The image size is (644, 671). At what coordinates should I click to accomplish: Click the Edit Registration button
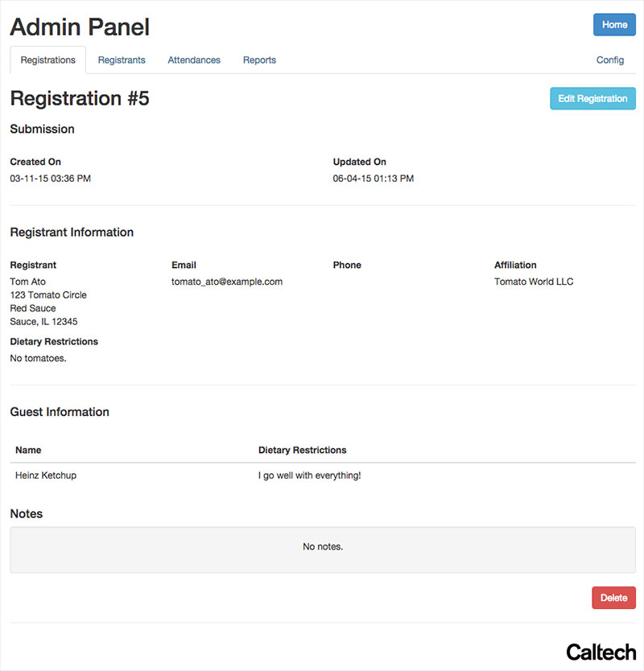(592, 98)
